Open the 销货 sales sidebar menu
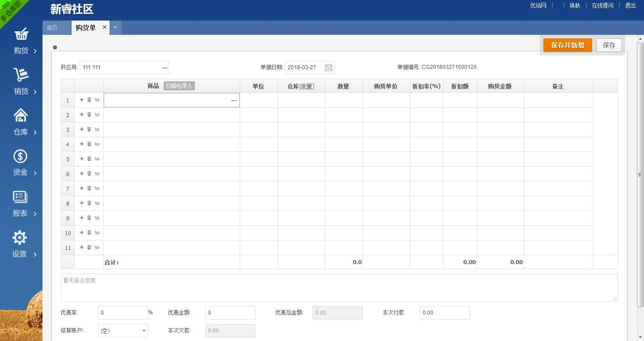 click(21, 82)
